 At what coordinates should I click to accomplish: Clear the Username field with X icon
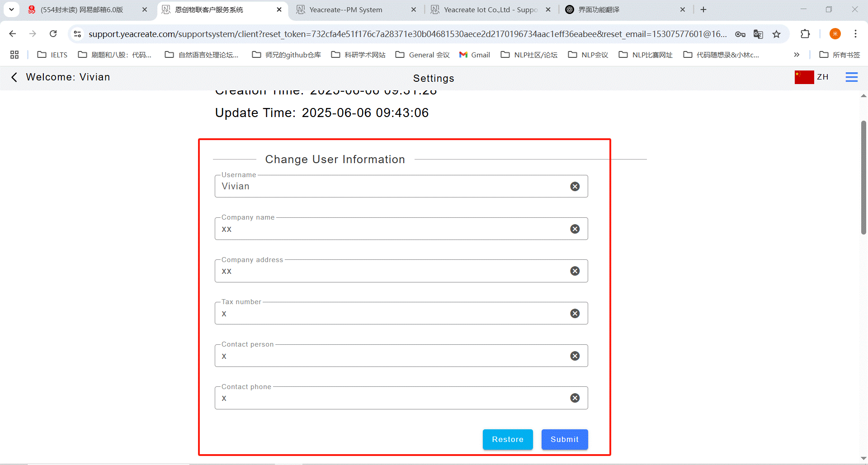pos(575,187)
